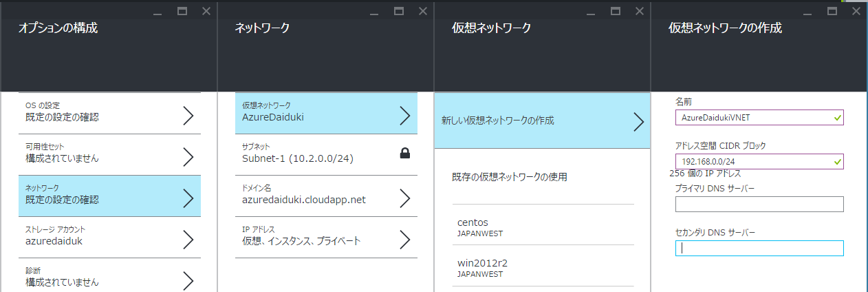
Task: Focus the プライマリ DNS サーバー field
Action: pyautogui.click(x=759, y=204)
